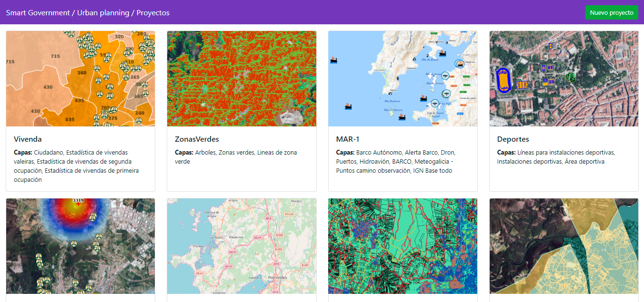Open the green cadastral parcels thumbnail
This screenshot has height=302, width=644.
[403, 246]
